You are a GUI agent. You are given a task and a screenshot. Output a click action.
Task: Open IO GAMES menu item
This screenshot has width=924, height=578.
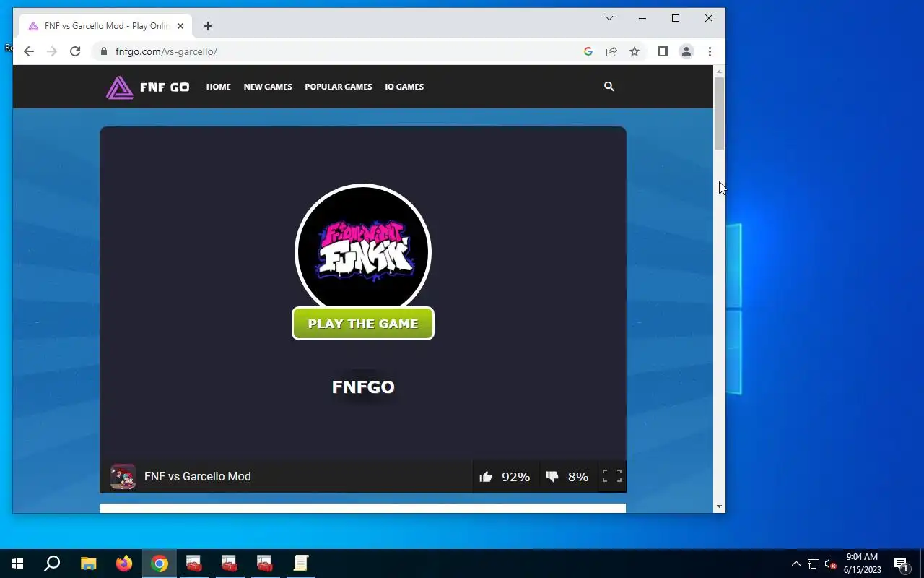[x=404, y=87]
